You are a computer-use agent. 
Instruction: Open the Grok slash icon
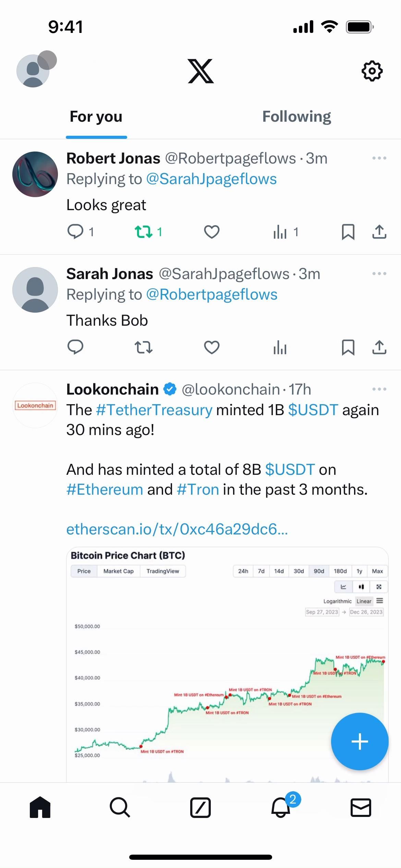pyautogui.click(x=200, y=807)
